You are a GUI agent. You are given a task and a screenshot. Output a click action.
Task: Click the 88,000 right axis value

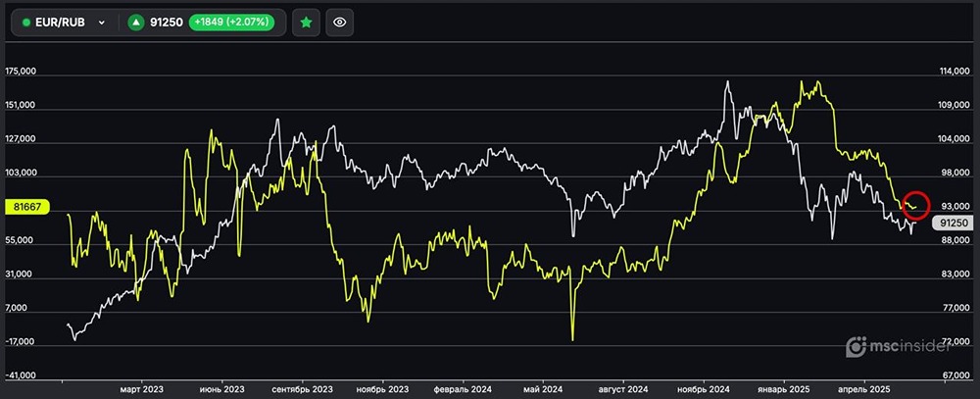pyautogui.click(x=955, y=241)
